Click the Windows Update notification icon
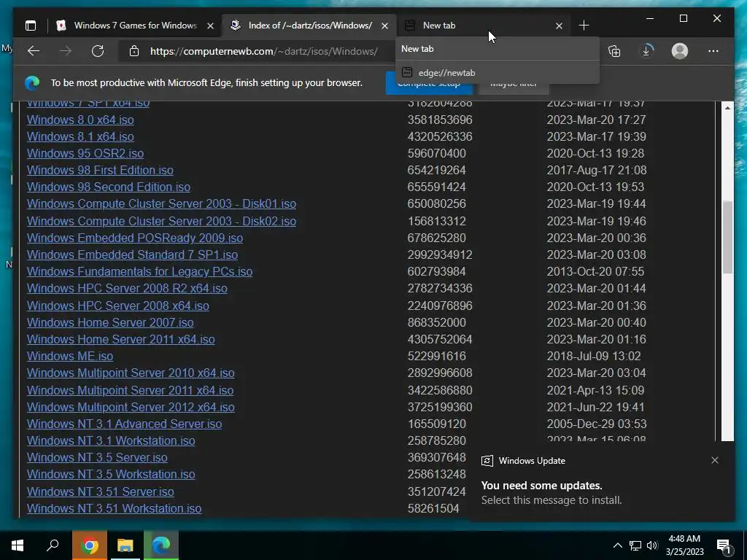This screenshot has width=747, height=560. pyautogui.click(x=487, y=461)
